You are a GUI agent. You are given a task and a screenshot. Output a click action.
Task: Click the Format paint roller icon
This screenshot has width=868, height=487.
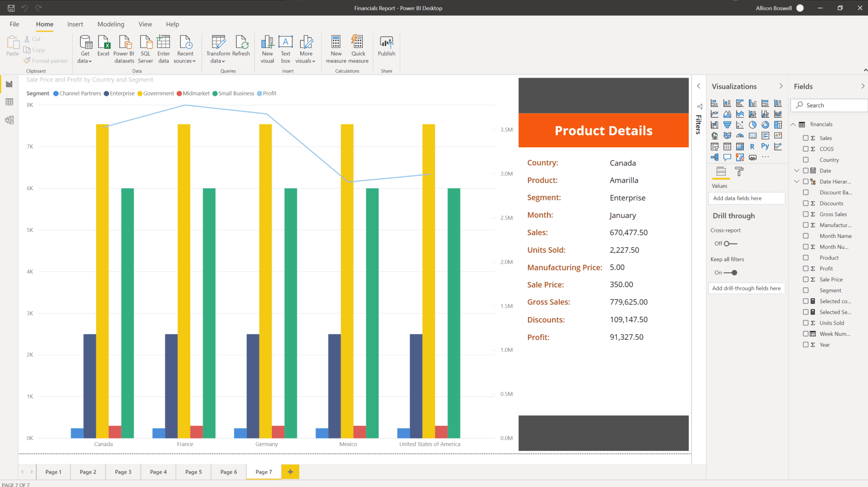[739, 171]
